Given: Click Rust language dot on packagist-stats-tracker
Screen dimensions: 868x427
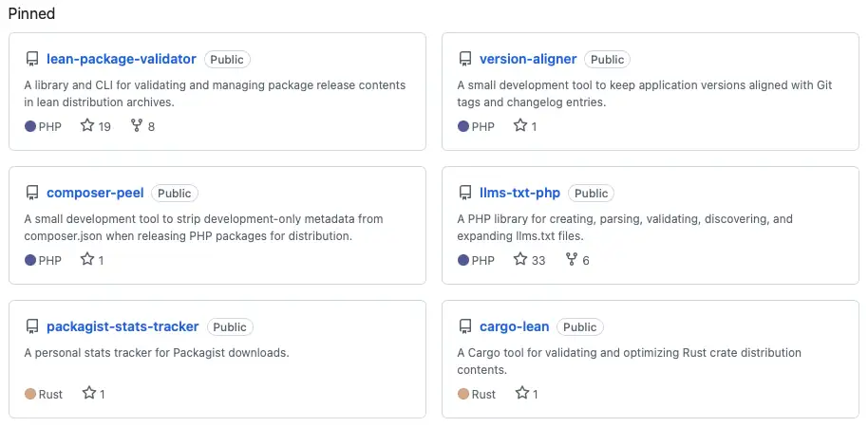Looking at the screenshot, I should (x=30, y=394).
